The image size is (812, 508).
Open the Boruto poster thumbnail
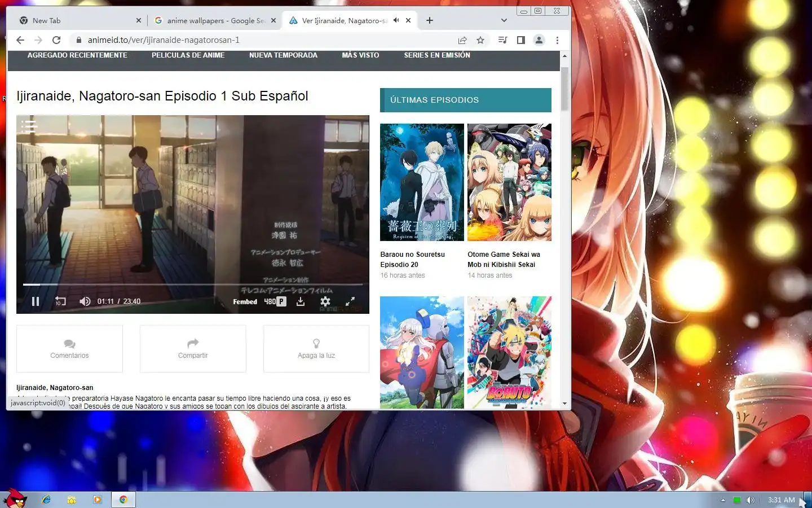(509, 352)
